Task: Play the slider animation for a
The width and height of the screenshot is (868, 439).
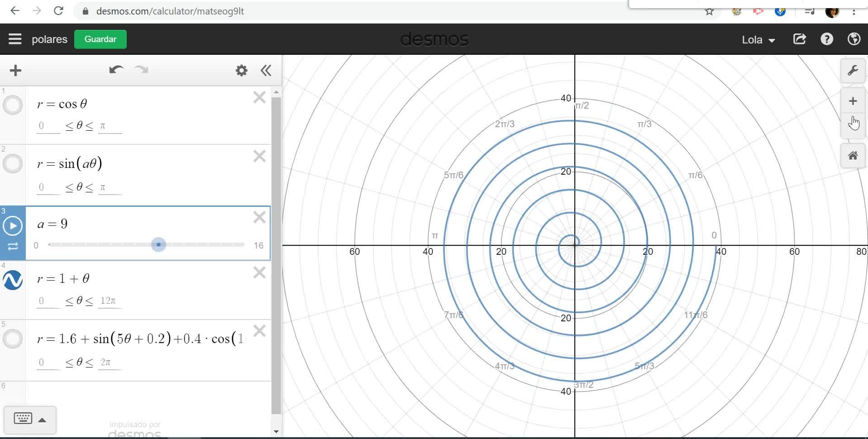Action: tap(13, 225)
